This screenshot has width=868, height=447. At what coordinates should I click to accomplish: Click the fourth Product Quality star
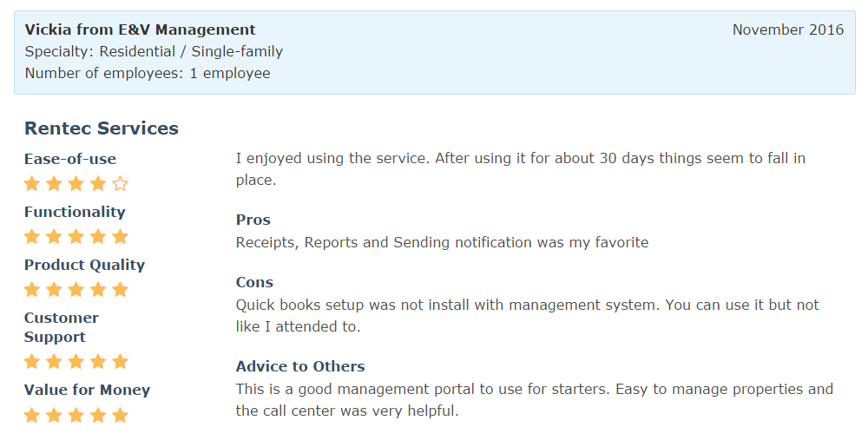pyautogui.click(x=98, y=290)
